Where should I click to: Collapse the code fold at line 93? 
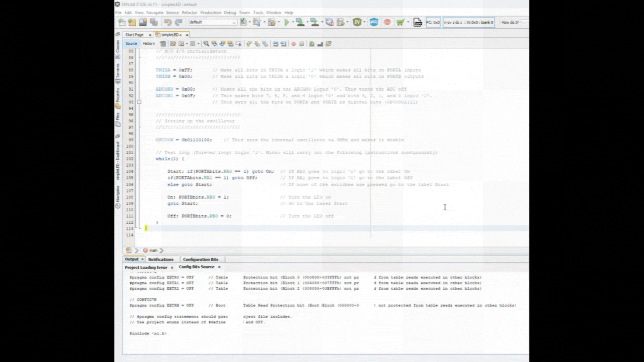139,102
